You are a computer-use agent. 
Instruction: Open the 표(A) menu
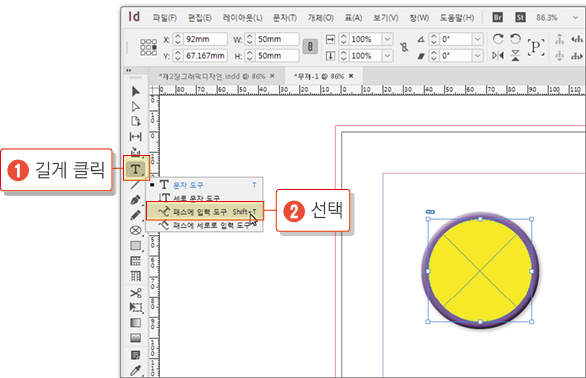point(353,18)
